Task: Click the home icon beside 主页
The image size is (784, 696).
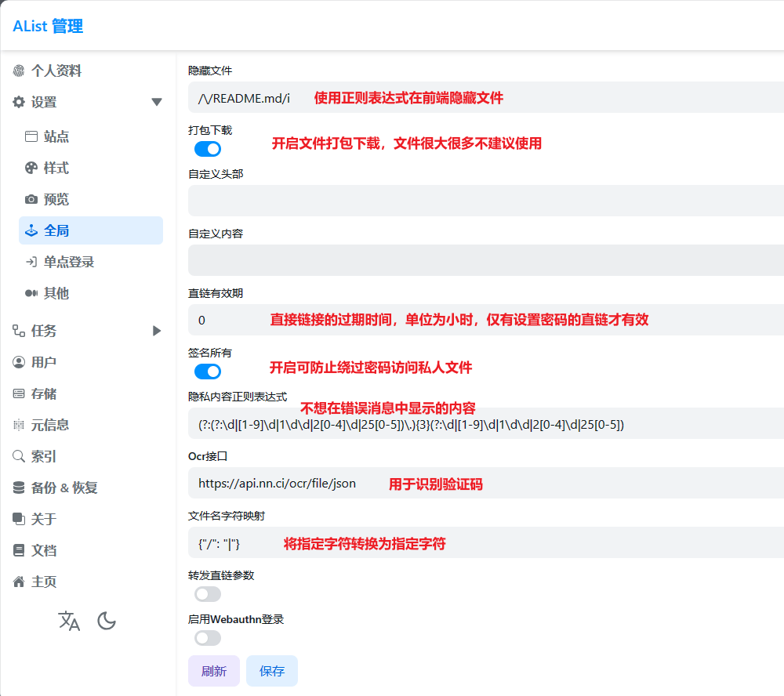Action: click(x=19, y=582)
